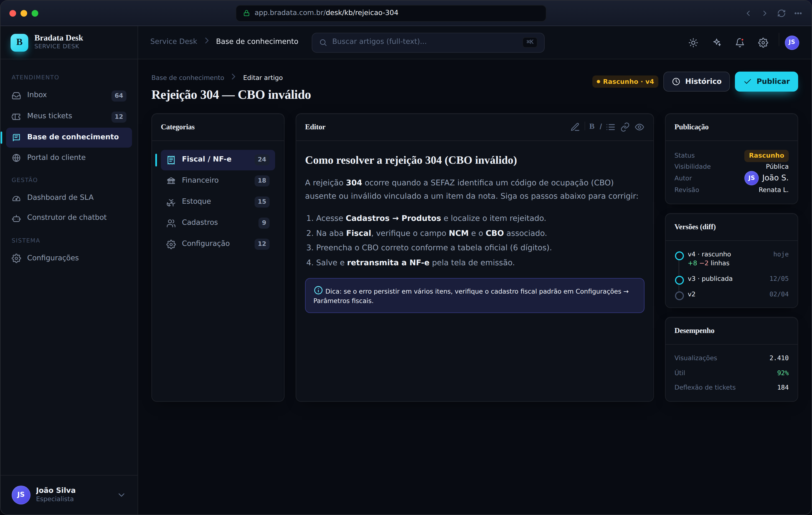Toggle preview with the eye icon

pyautogui.click(x=639, y=127)
